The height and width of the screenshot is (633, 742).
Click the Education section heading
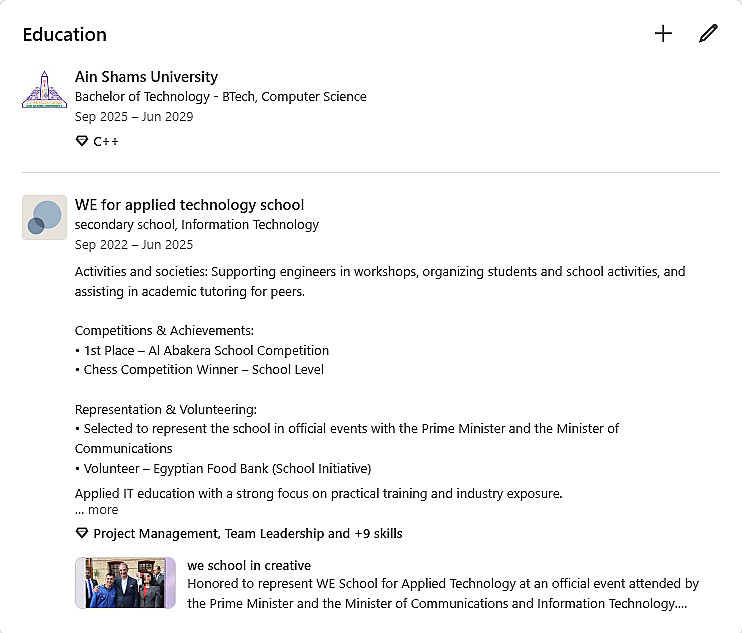[64, 34]
